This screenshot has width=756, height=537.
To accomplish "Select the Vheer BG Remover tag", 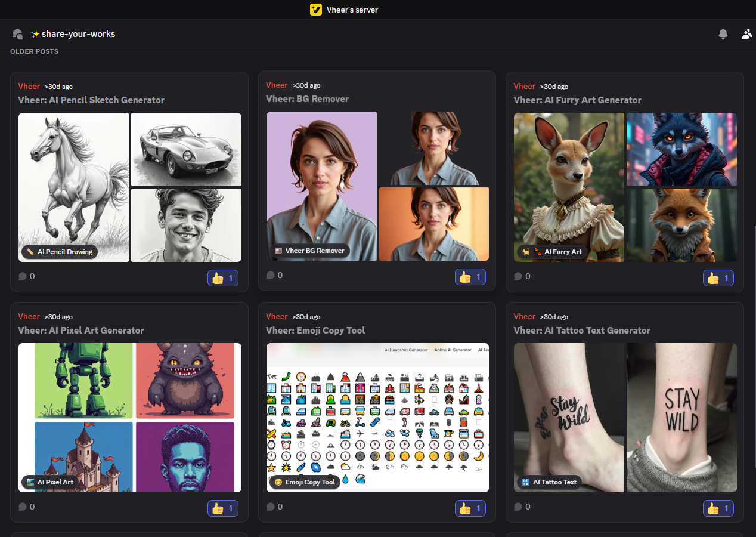I will [309, 251].
